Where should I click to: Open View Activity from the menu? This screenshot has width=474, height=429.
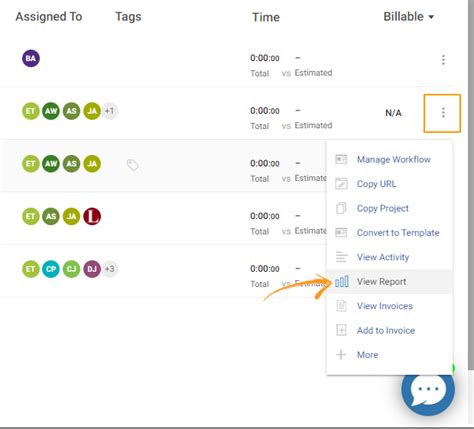pyautogui.click(x=389, y=257)
